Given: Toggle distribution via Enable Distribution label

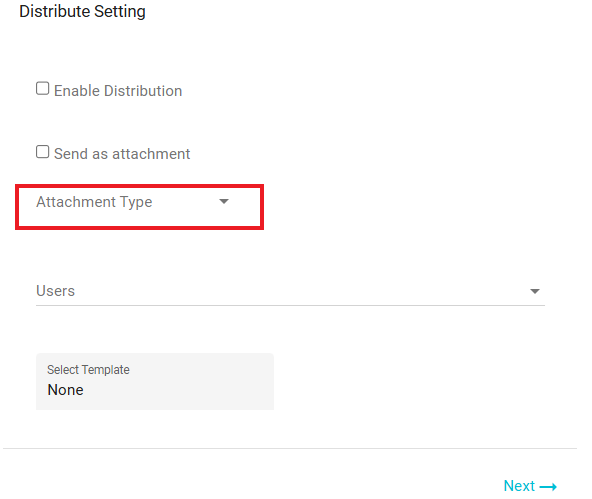Looking at the screenshot, I should [118, 91].
